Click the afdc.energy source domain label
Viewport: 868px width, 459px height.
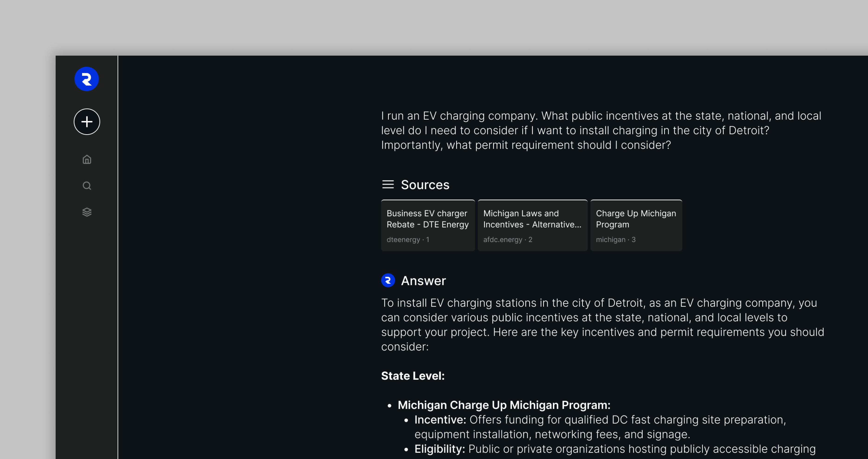pyautogui.click(x=502, y=240)
